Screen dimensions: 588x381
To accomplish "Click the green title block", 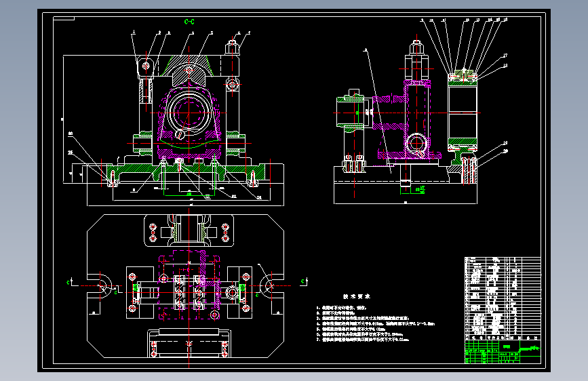I will point(503,352).
